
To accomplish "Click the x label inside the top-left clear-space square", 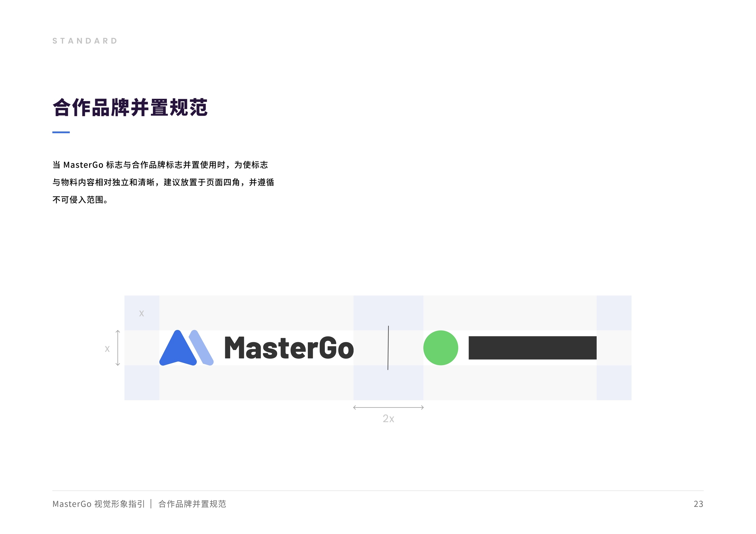I will pos(141,313).
